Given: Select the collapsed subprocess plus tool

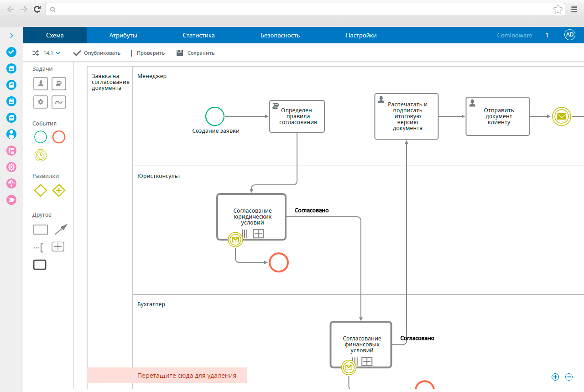Looking at the screenshot, I should pyautogui.click(x=58, y=246).
